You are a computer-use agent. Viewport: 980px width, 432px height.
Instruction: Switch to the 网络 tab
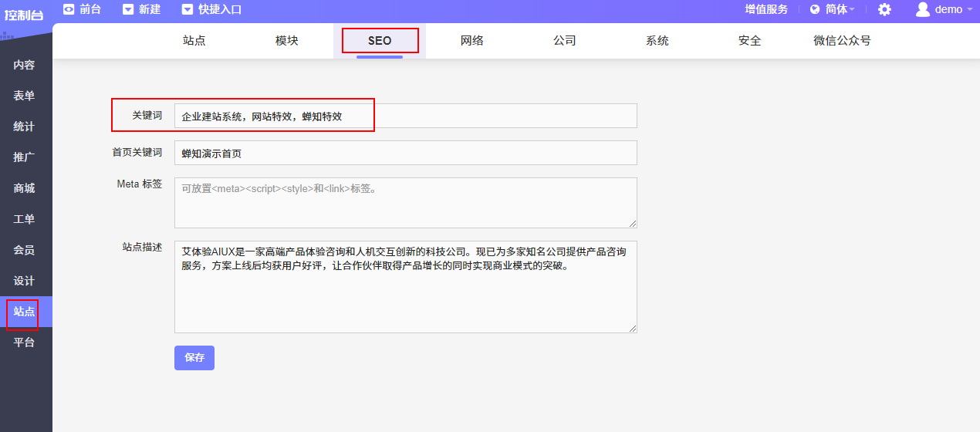pos(472,41)
